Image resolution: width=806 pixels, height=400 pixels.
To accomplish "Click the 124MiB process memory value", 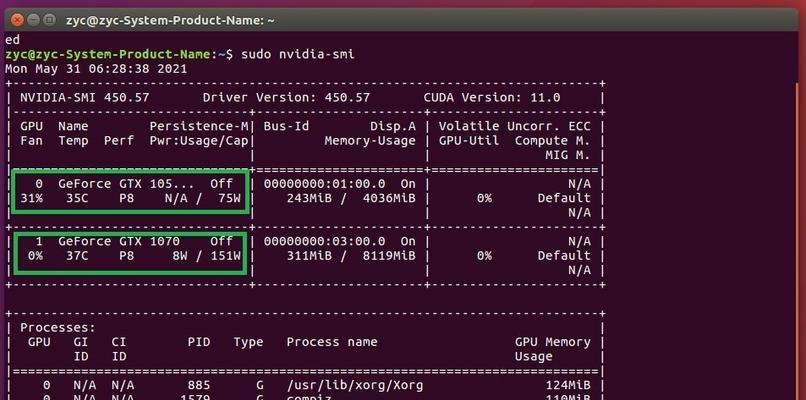I will click(568, 385).
